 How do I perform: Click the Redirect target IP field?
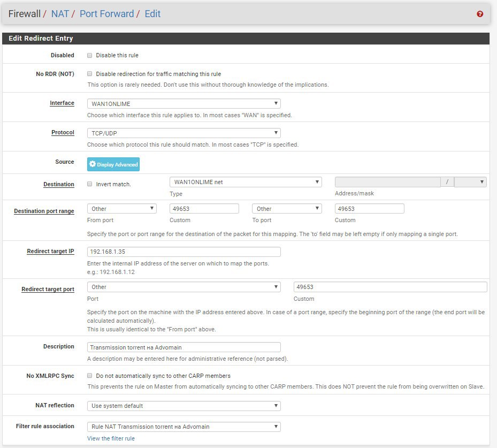[184, 252]
